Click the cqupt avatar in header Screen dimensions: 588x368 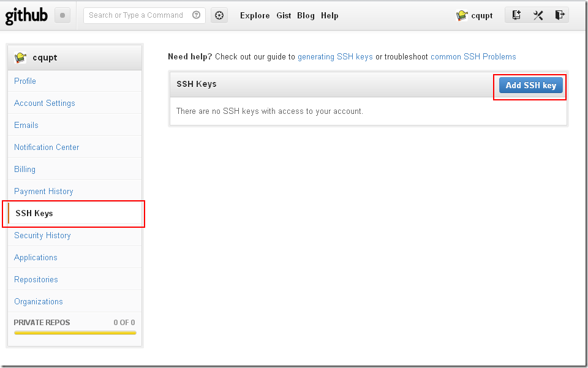(x=462, y=15)
